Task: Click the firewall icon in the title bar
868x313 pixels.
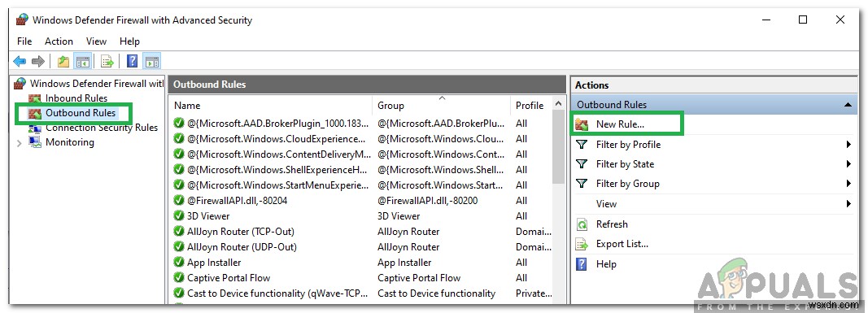Action: 22,20
